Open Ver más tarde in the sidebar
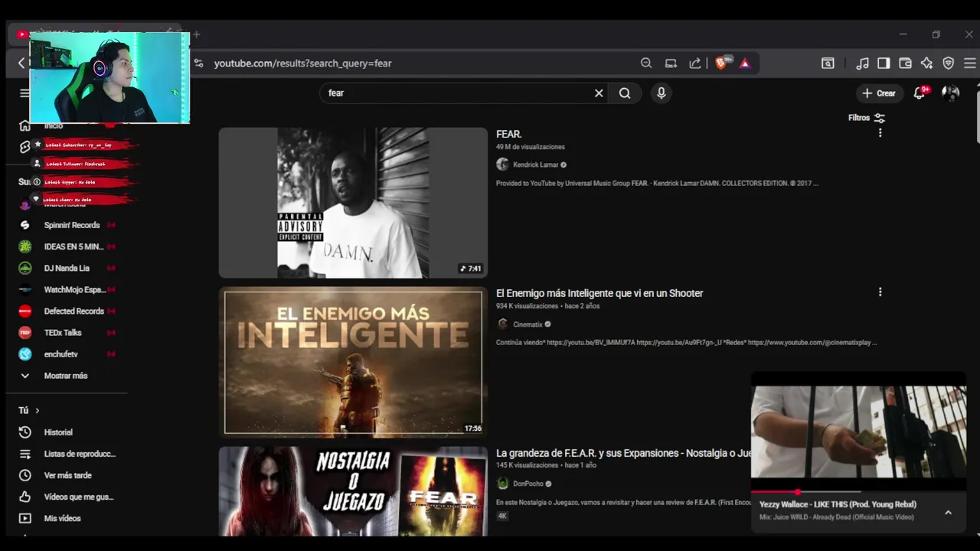This screenshot has width=980, height=551. pyautogui.click(x=67, y=475)
